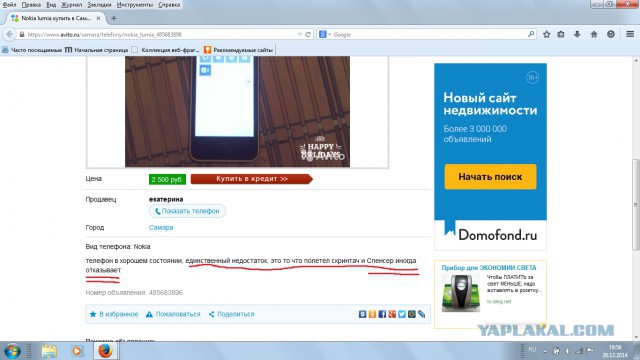This screenshot has width=640, height=360.
Task: Open the Downloads arrow icon
Action: [577, 35]
